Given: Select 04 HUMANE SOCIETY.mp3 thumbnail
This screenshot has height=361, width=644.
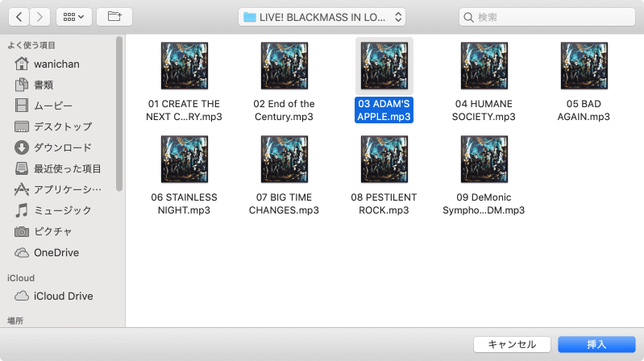Looking at the screenshot, I should tap(484, 66).
